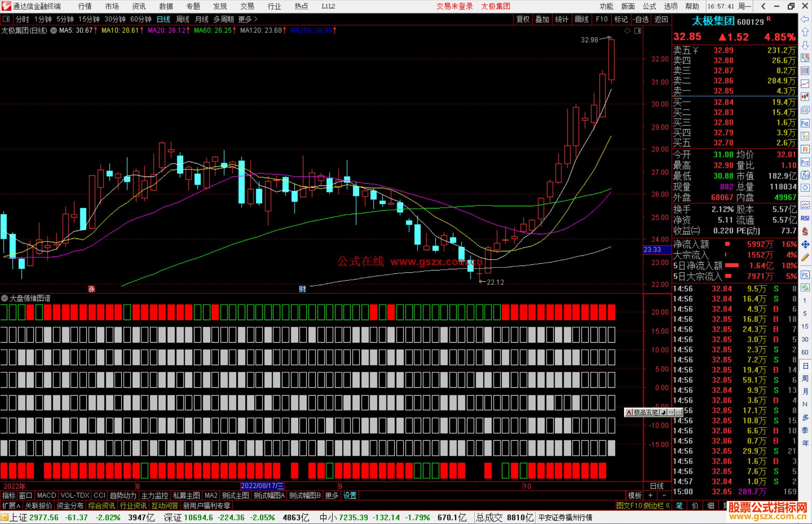Click the 返回 return button
This screenshot has height=524, width=812.
(661, 19)
